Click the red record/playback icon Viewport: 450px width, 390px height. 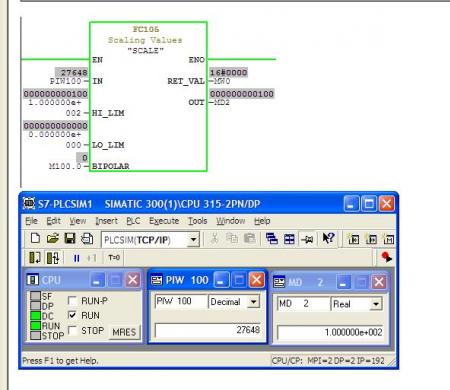(386, 257)
